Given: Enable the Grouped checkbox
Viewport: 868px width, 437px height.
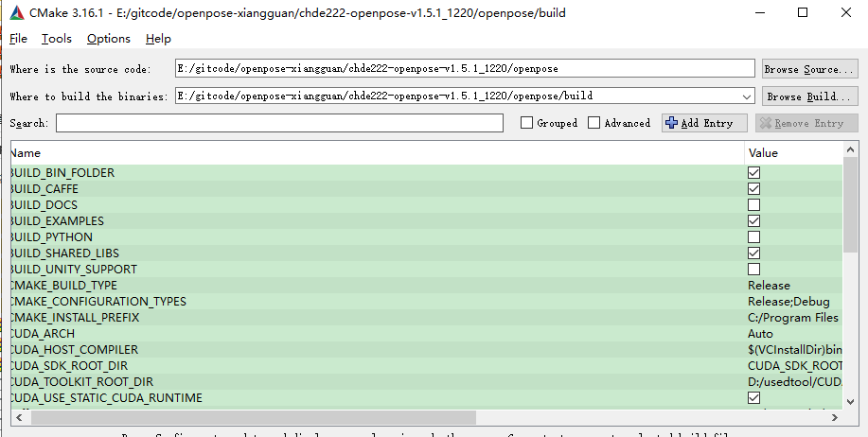Looking at the screenshot, I should (526, 123).
